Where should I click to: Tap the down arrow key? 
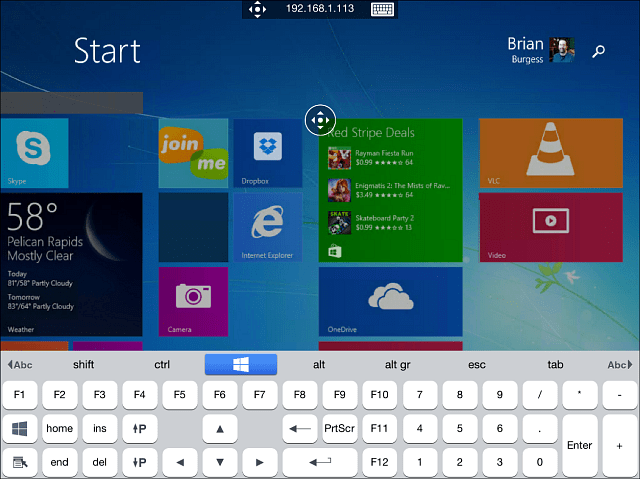point(220,462)
